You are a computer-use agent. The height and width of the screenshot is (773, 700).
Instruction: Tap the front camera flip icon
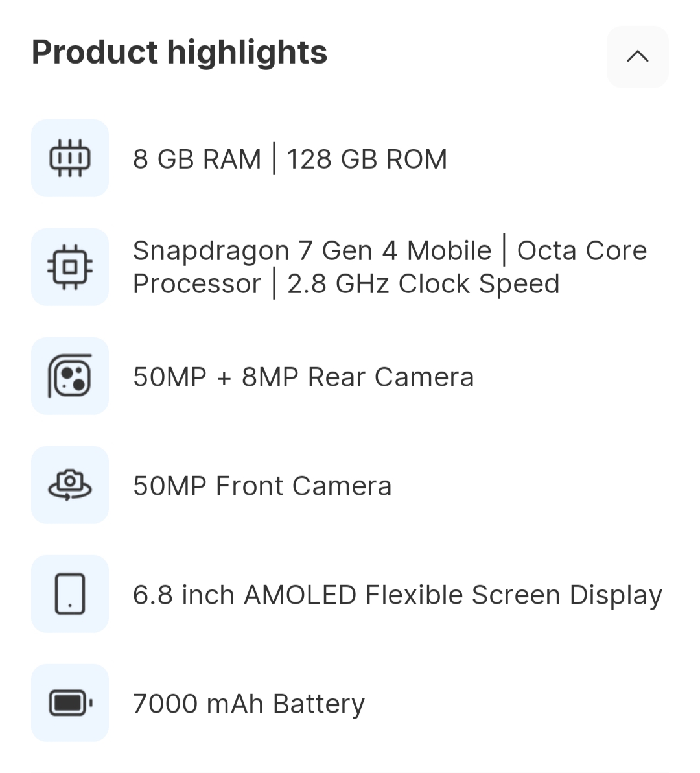[x=70, y=485]
